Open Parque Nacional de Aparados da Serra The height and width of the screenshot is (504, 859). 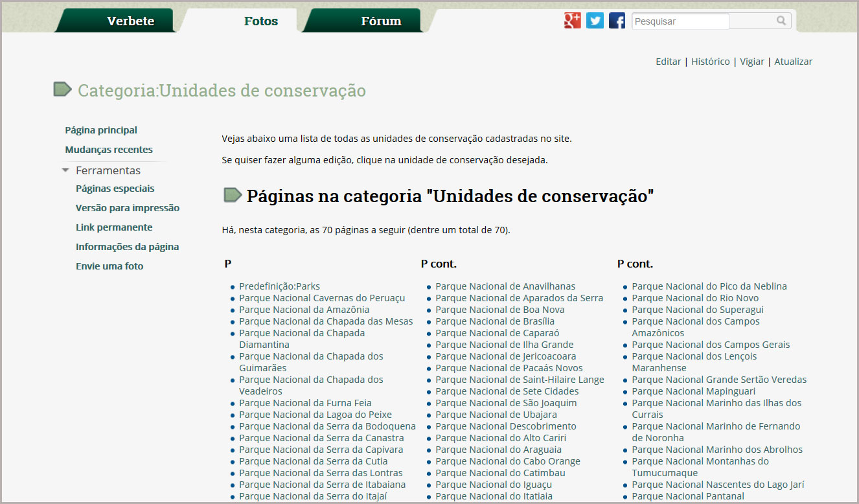pos(519,298)
